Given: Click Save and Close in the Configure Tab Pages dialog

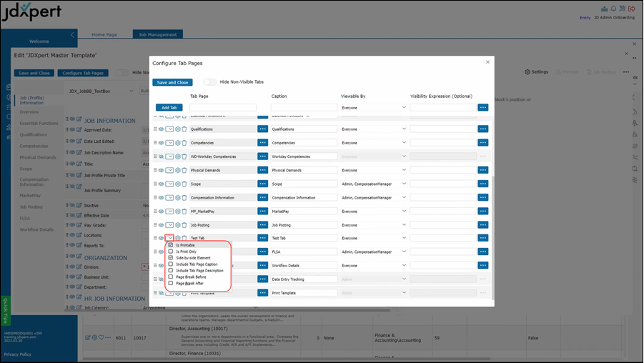Looking at the screenshot, I should point(172,82).
